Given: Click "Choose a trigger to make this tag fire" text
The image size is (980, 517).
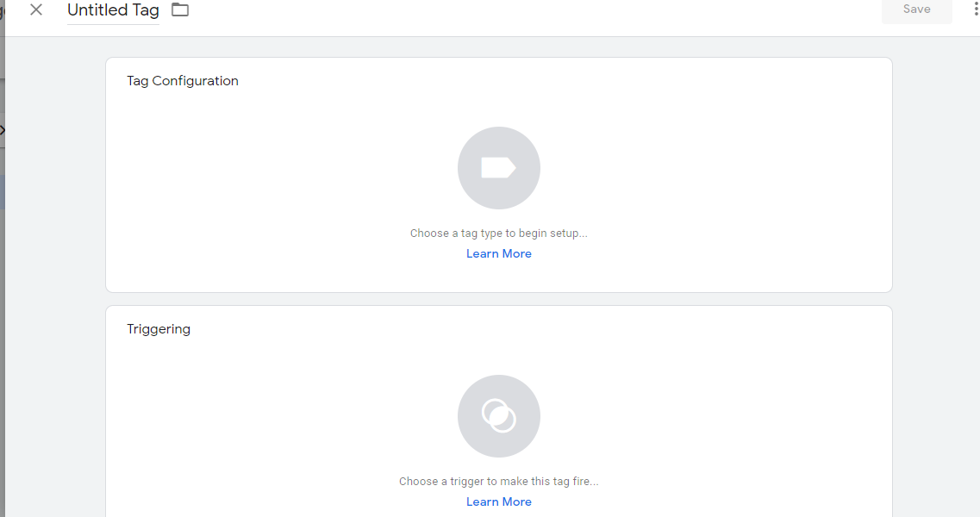Looking at the screenshot, I should click(x=499, y=482).
